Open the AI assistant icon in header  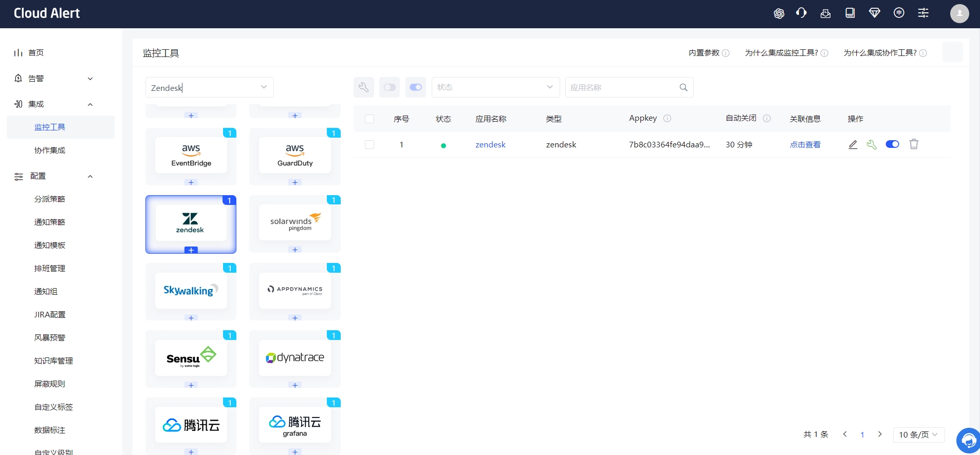pos(779,13)
